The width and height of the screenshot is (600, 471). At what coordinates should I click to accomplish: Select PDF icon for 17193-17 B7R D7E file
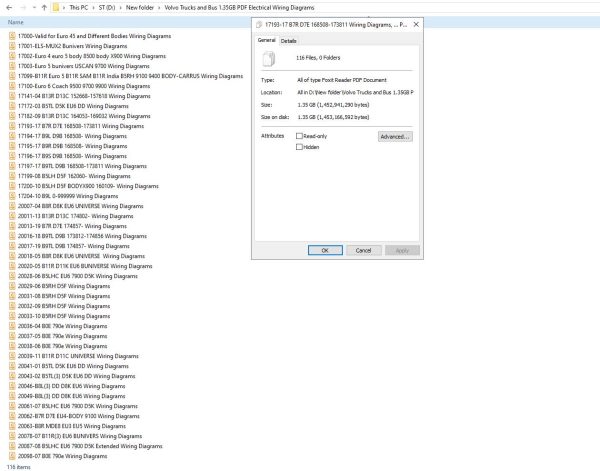coord(12,126)
